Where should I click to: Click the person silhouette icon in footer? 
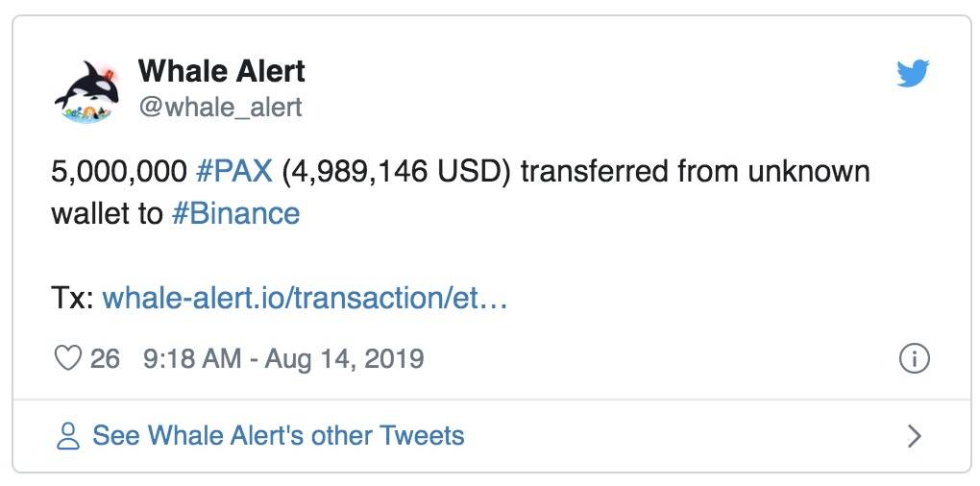coord(68,436)
